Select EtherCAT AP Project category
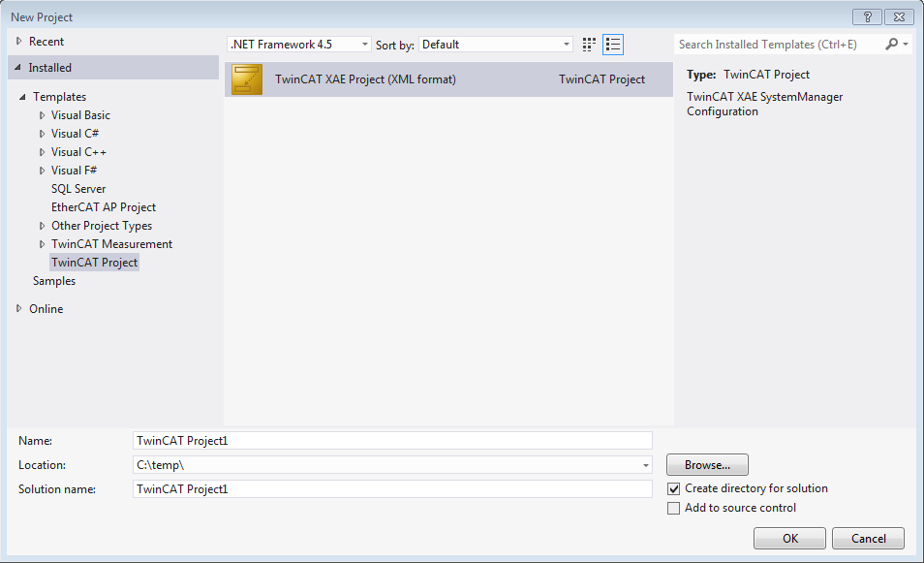 pos(104,207)
